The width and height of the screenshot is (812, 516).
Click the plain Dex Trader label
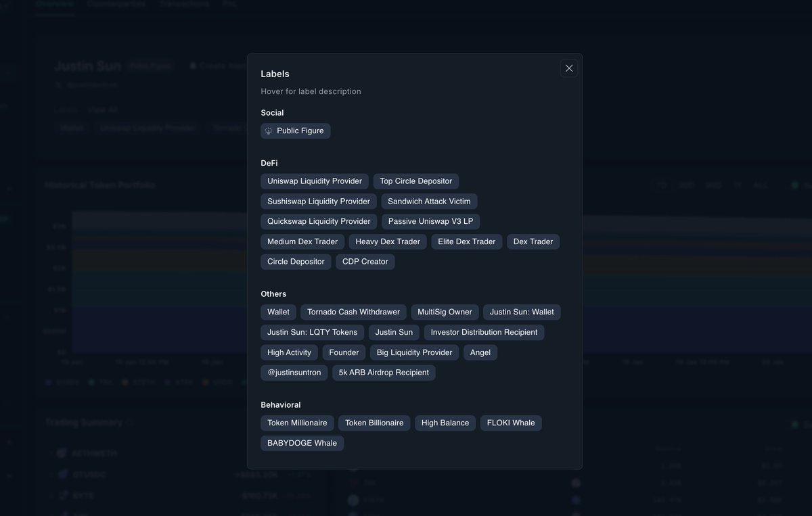coord(533,241)
